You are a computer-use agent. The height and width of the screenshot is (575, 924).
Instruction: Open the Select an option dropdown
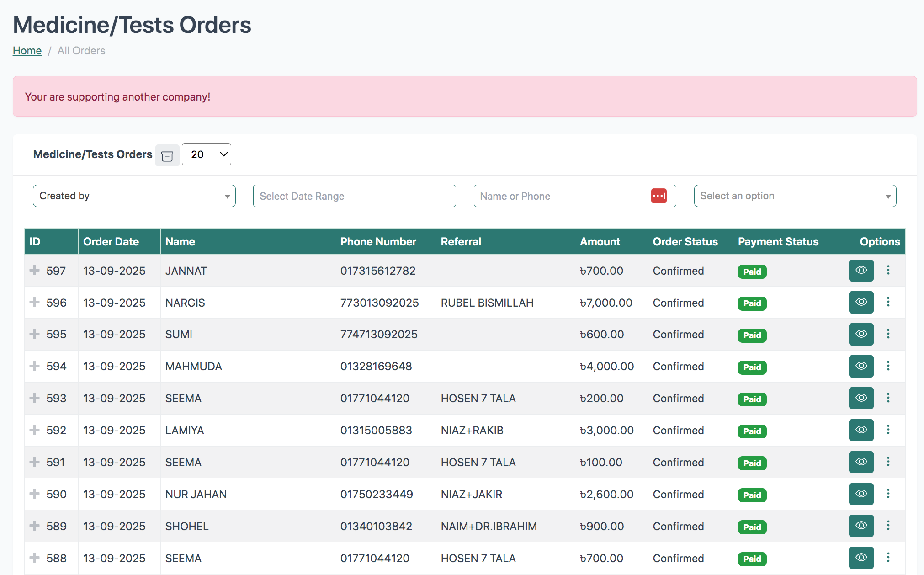pyautogui.click(x=795, y=196)
